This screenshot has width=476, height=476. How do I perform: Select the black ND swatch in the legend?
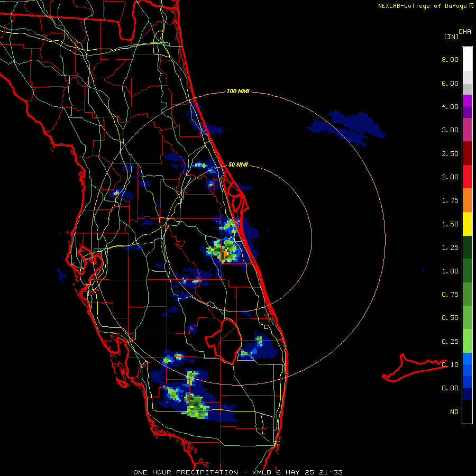click(467, 411)
